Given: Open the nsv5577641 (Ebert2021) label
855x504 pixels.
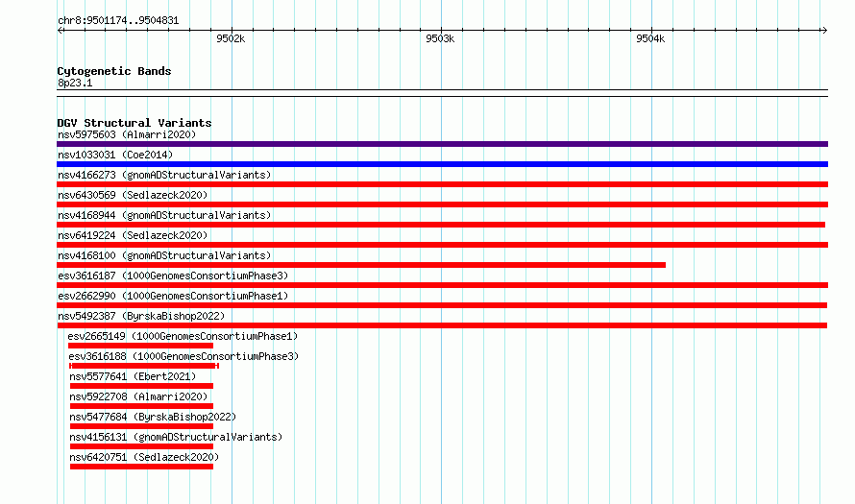Looking at the screenshot, I should 133,376.
